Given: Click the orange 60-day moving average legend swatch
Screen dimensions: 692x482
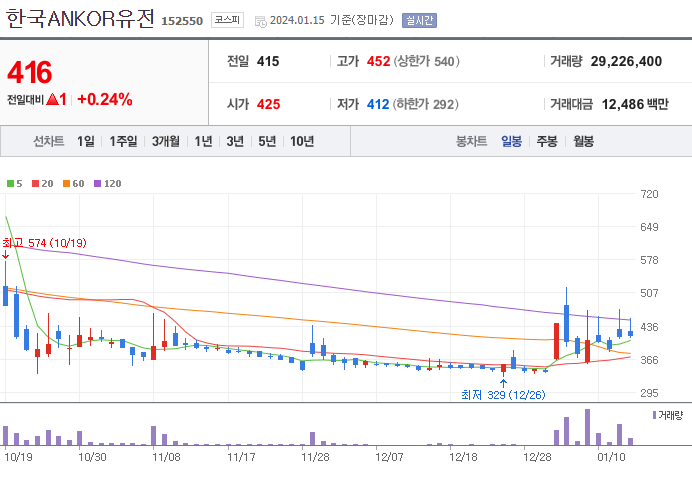Looking at the screenshot, I should (x=67, y=184).
